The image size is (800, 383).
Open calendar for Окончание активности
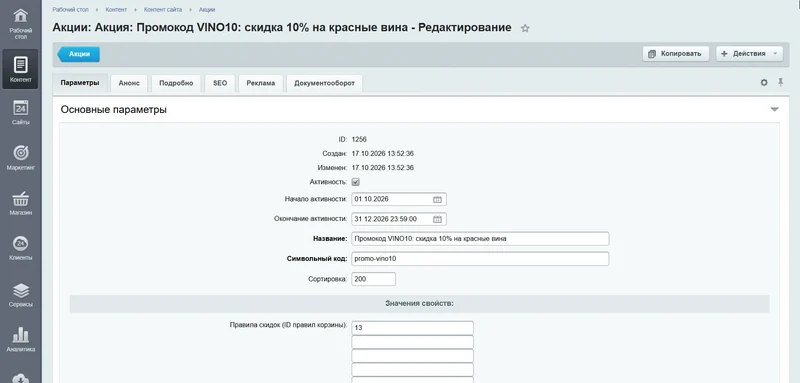[x=437, y=219]
